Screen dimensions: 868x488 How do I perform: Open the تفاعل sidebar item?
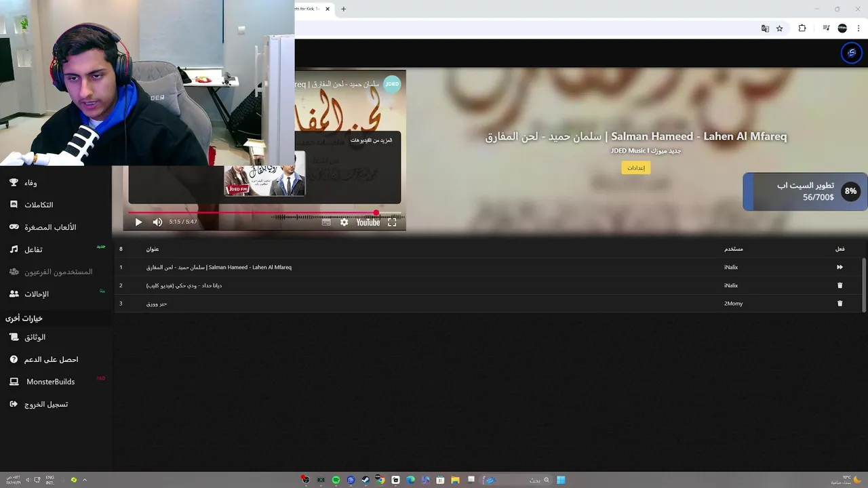[56, 249]
